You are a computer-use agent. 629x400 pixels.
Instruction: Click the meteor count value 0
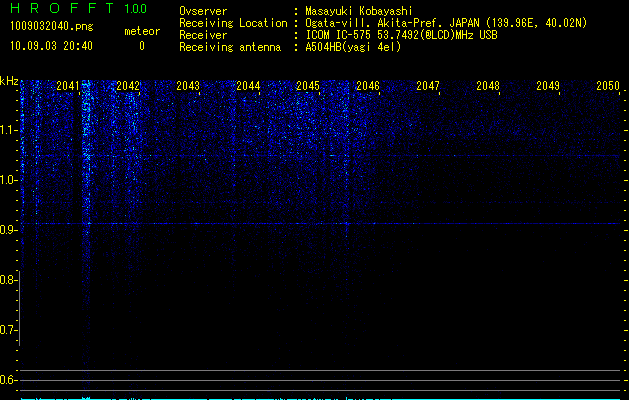pos(142,46)
